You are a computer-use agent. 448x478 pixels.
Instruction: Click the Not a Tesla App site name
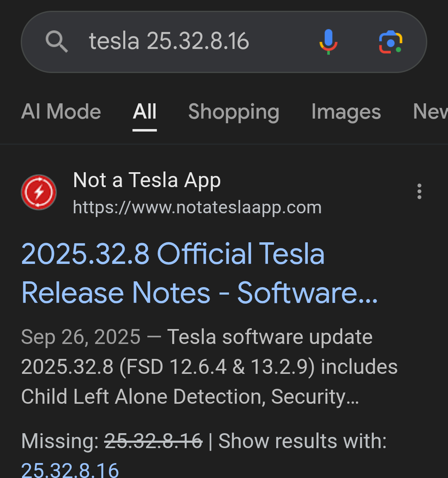(147, 180)
